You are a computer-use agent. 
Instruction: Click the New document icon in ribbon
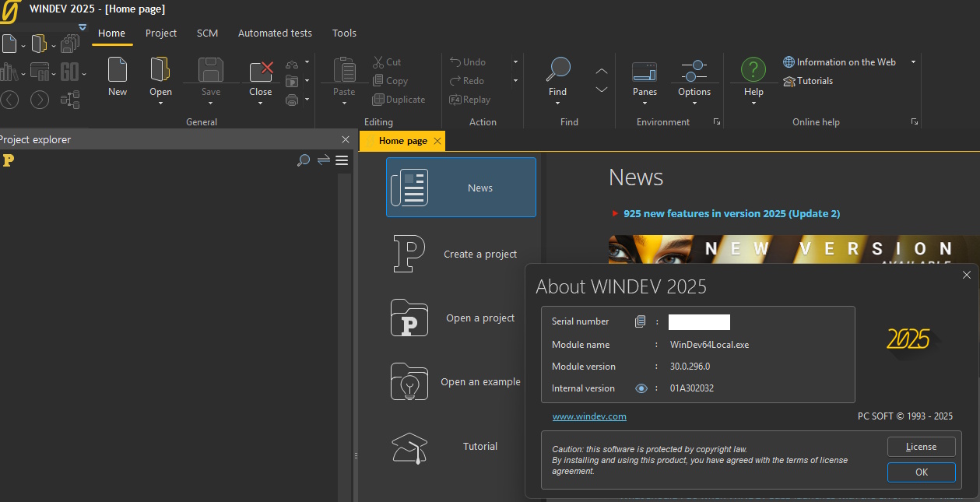pos(118,69)
